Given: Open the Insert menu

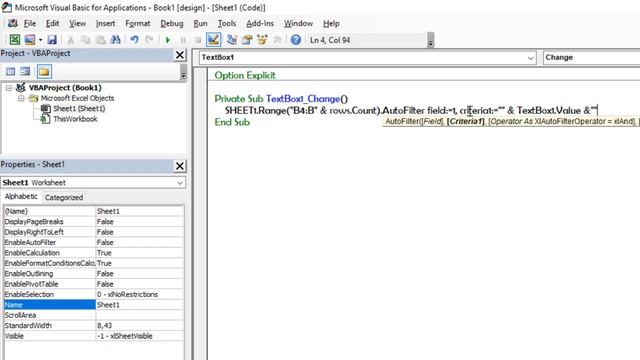Looking at the screenshot, I should pyautogui.click(x=105, y=24).
